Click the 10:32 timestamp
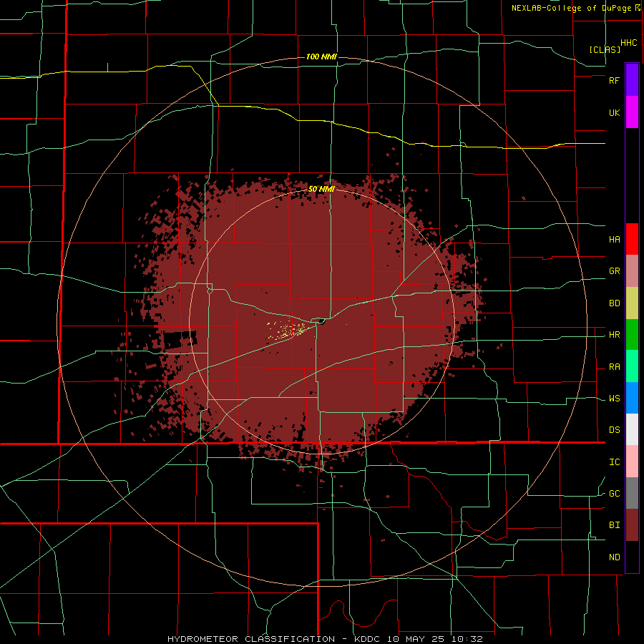The height and width of the screenshot is (644, 644). [x=468, y=639]
